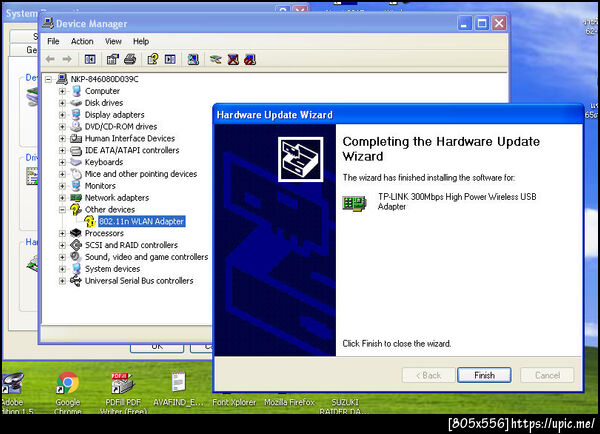Expand the DVD/CD-ROM drives node
Screen dimensions: 600x434
point(62,127)
